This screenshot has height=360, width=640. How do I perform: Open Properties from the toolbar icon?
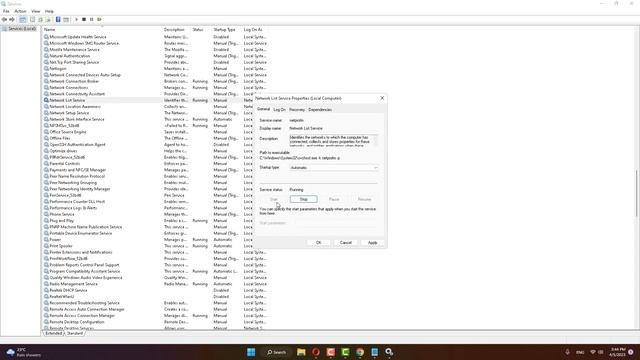coord(33,20)
